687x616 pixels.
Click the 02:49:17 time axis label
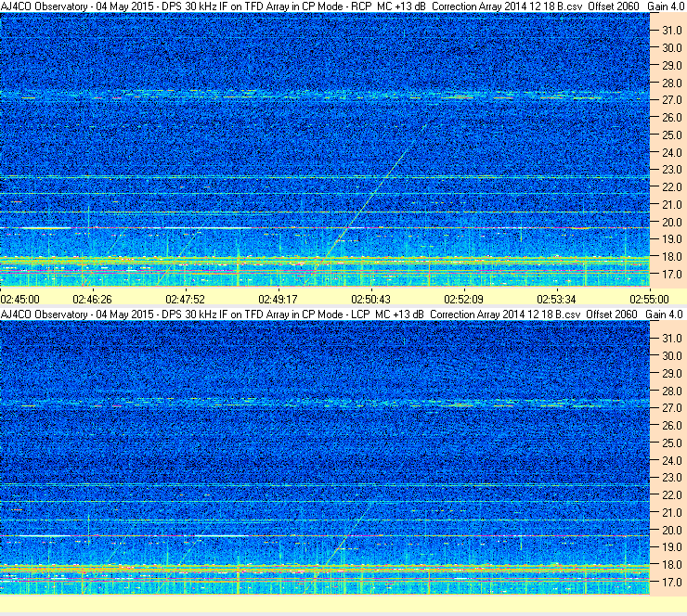(279, 300)
